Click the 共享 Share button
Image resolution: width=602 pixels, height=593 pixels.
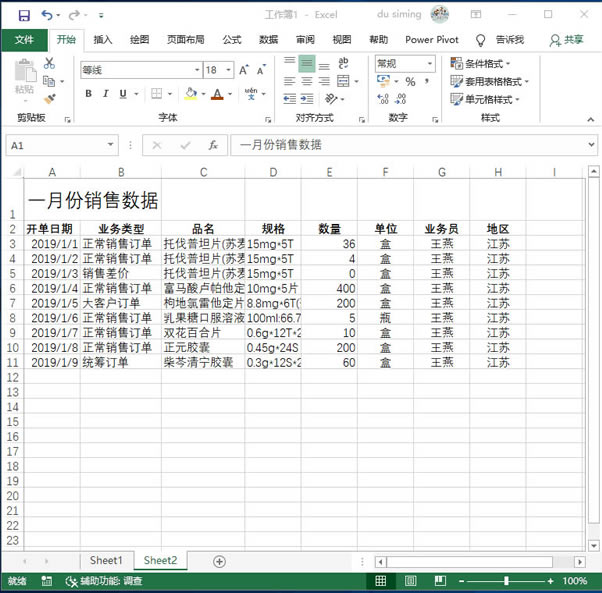point(566,40)
